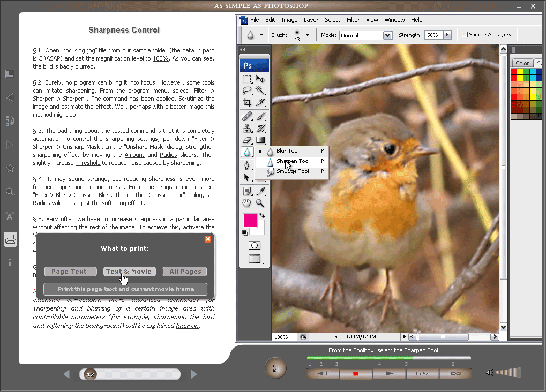546x392 pixels.
Task: Select the Brush tool in toolbox
Action: point(260,116)
